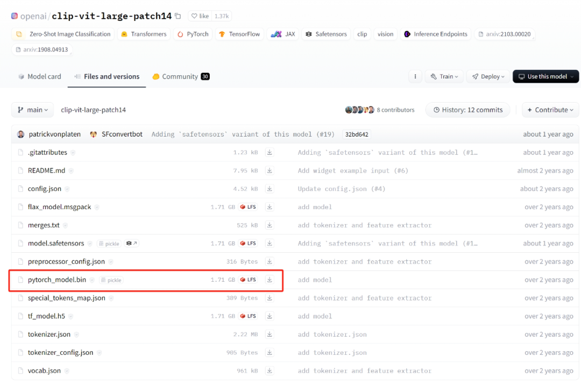Open commit hash 32bd642
The height and width of the screenshot is (392, 581).
pyautogui.click(x=357, y=134)
